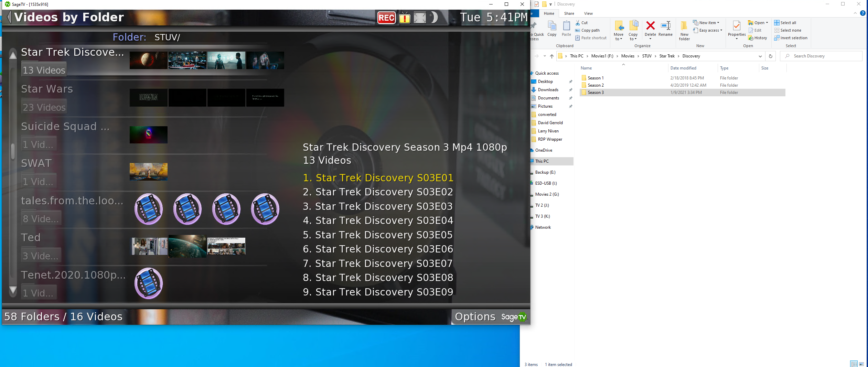
Task: Open Movies 2 (G:) drive in sidebar
Action: click(x=547, y=194)
